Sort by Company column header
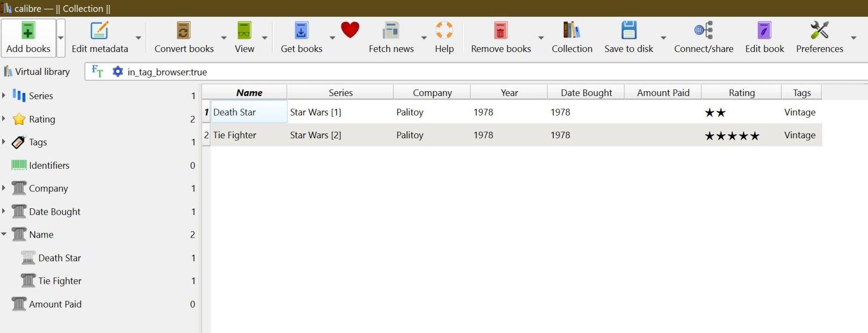The height and width of the screenshot is (333, 868). pyautogui.click(x=432, y=93)
